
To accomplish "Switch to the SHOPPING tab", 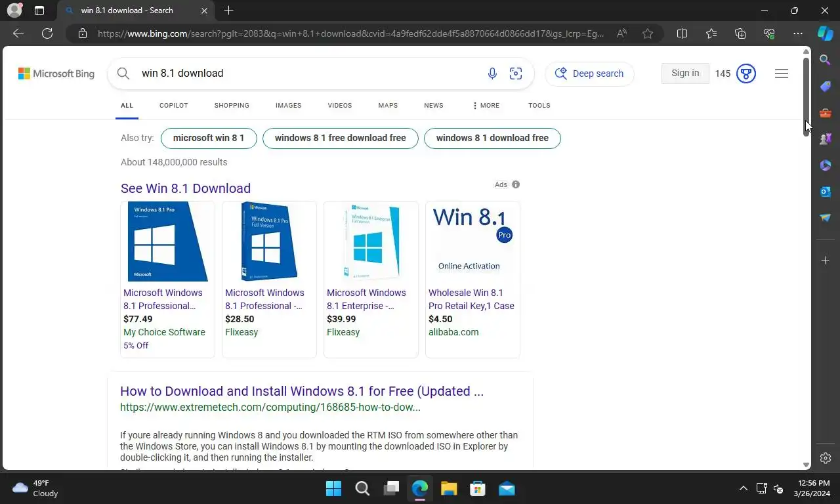I will 232,106.
